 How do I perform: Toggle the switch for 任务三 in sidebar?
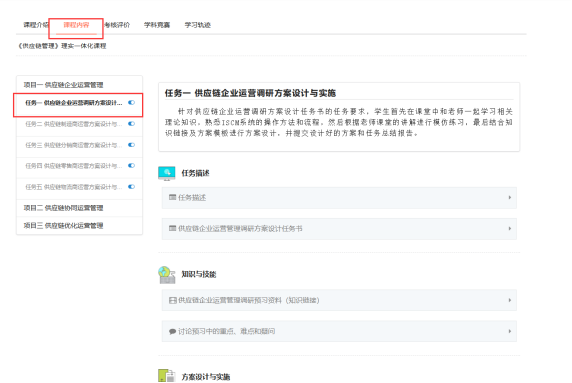coord(131,145)
